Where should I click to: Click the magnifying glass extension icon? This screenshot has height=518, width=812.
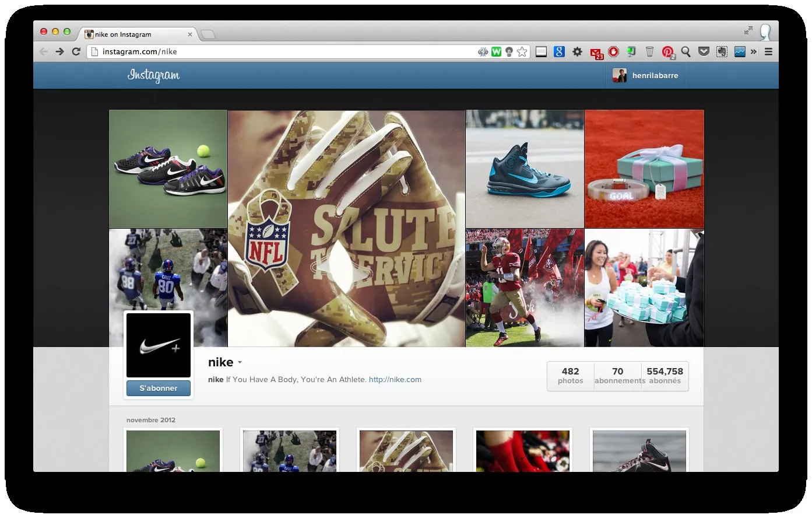(x=686, y=52)
